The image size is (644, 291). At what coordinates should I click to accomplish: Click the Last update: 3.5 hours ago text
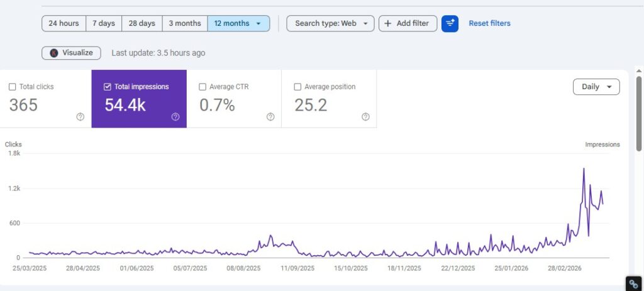click(158, 53)
